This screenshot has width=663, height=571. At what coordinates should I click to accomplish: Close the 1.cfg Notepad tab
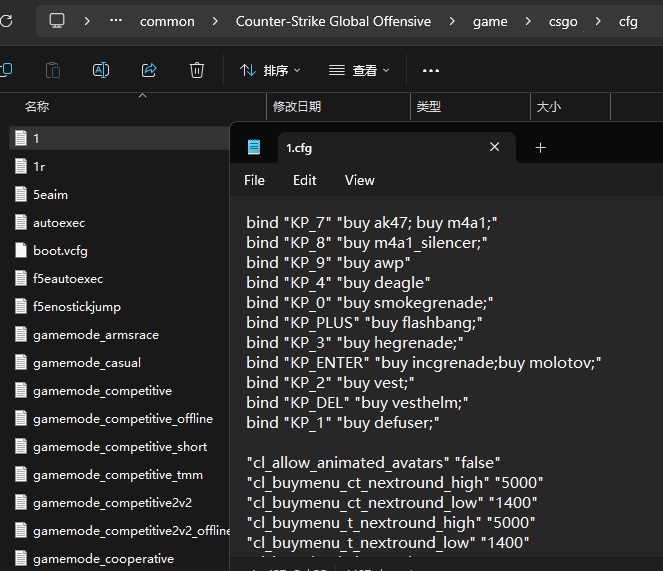[x=494, y=147]
